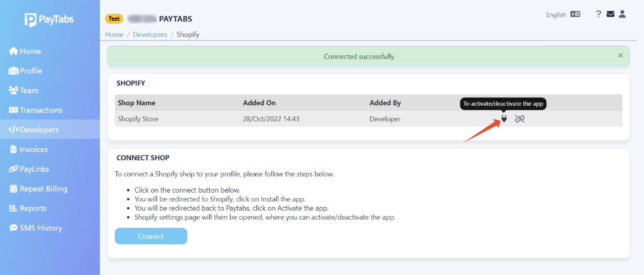Click the CONNECT SHOP heading

143,158
